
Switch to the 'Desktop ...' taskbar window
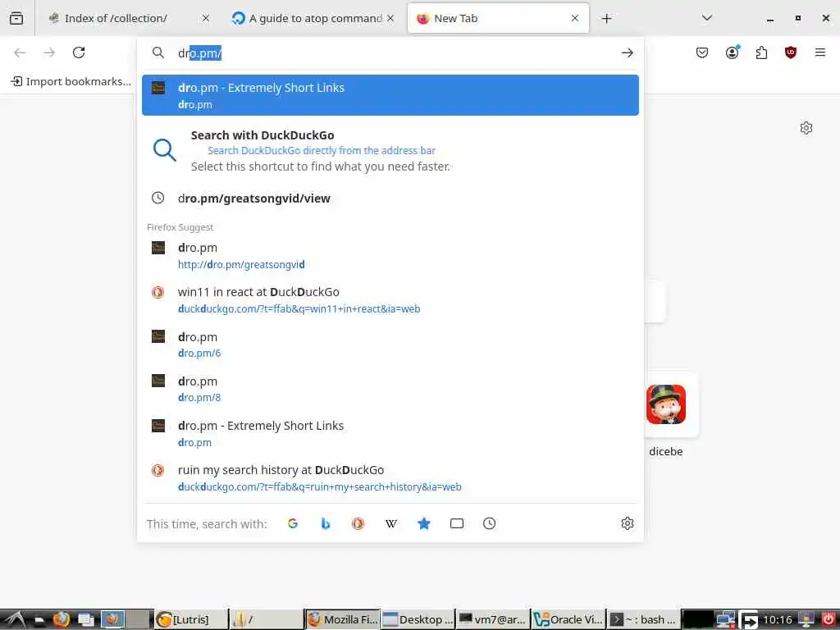(x=418, y=619)
